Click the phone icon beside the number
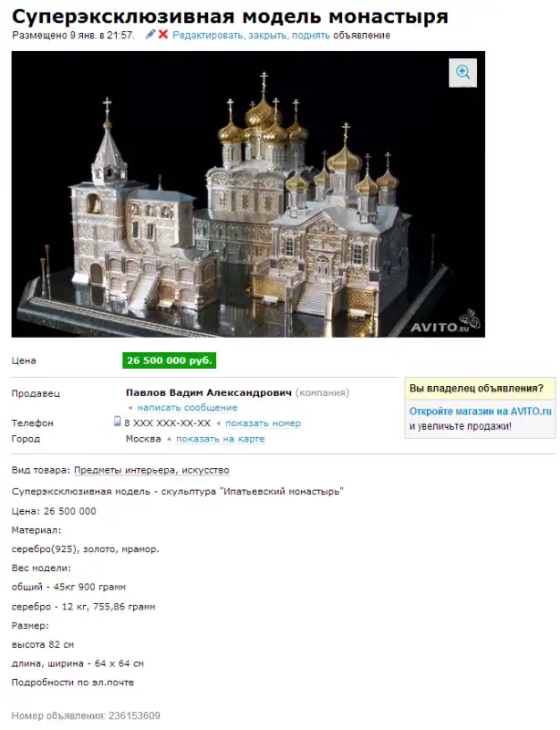The height and width of the screenshot is (730, 560). click(118, 422)
